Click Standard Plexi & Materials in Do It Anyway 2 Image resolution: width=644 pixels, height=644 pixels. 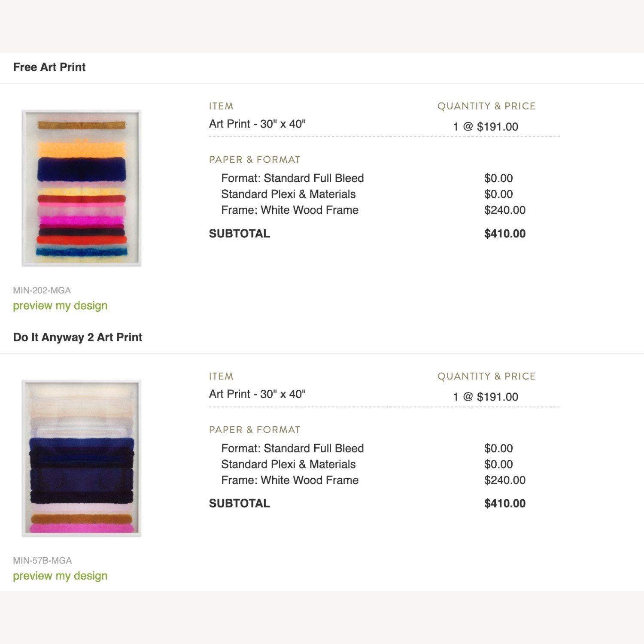[x=288, y=464]
